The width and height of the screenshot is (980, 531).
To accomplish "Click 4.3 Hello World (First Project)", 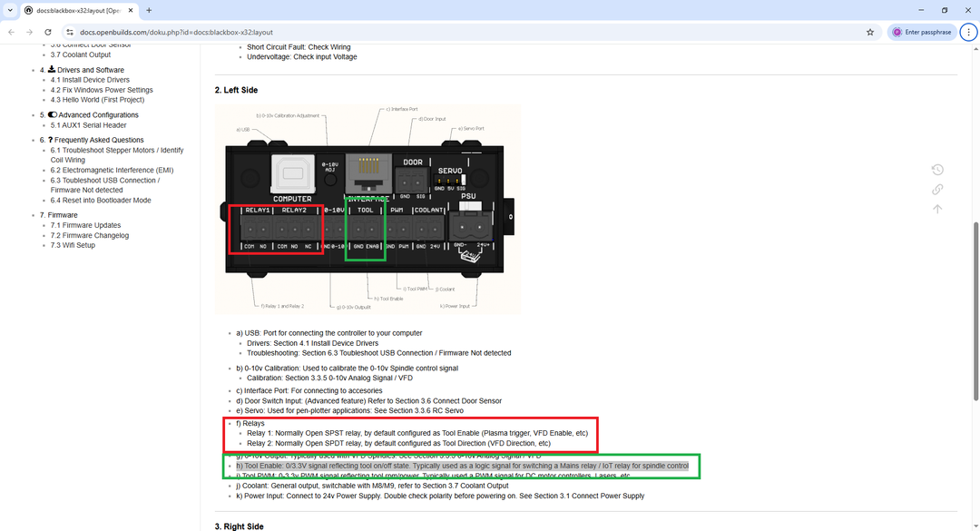I will (x=97, y=100).
